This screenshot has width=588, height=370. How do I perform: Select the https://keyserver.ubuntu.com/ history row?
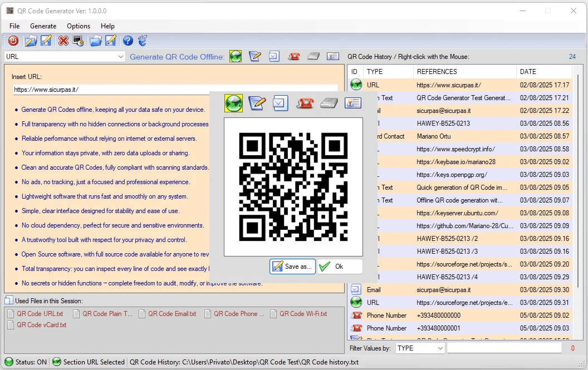(475, 213)
